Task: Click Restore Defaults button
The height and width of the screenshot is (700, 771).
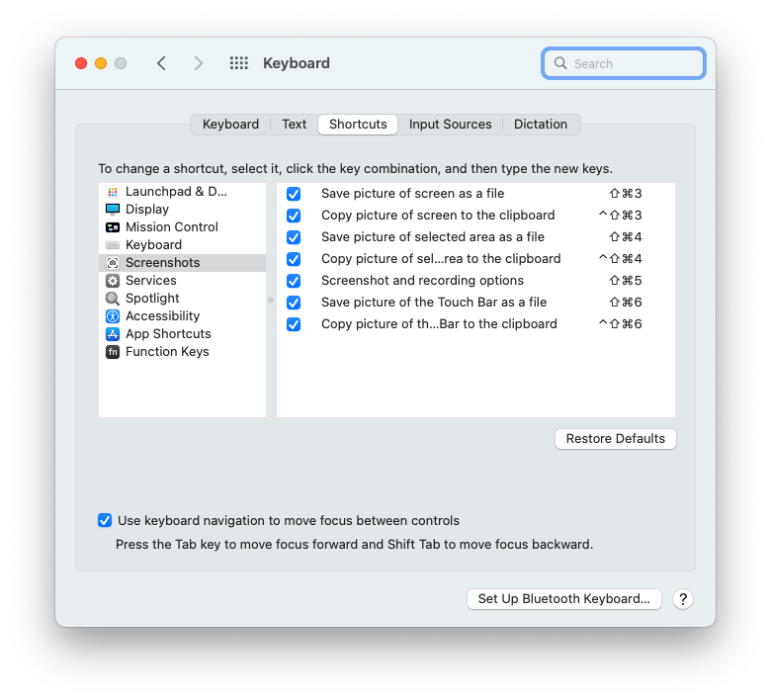Action: pyautogui.click(x=616, y=439)
